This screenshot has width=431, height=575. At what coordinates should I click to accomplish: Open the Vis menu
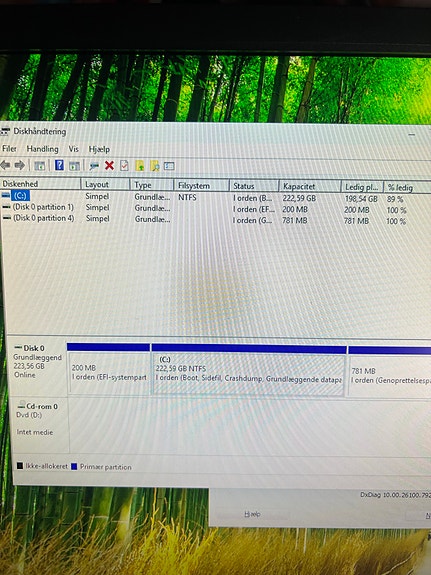coord(73,149)
